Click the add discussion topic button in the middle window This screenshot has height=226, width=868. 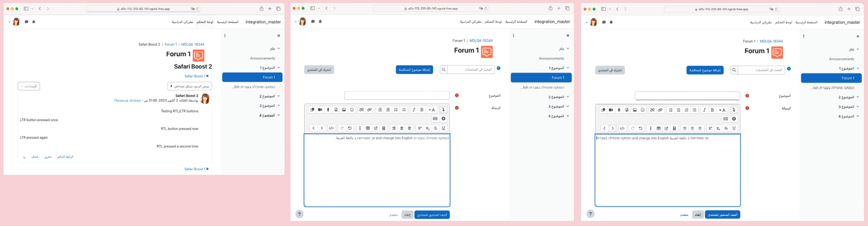(415, 69)
